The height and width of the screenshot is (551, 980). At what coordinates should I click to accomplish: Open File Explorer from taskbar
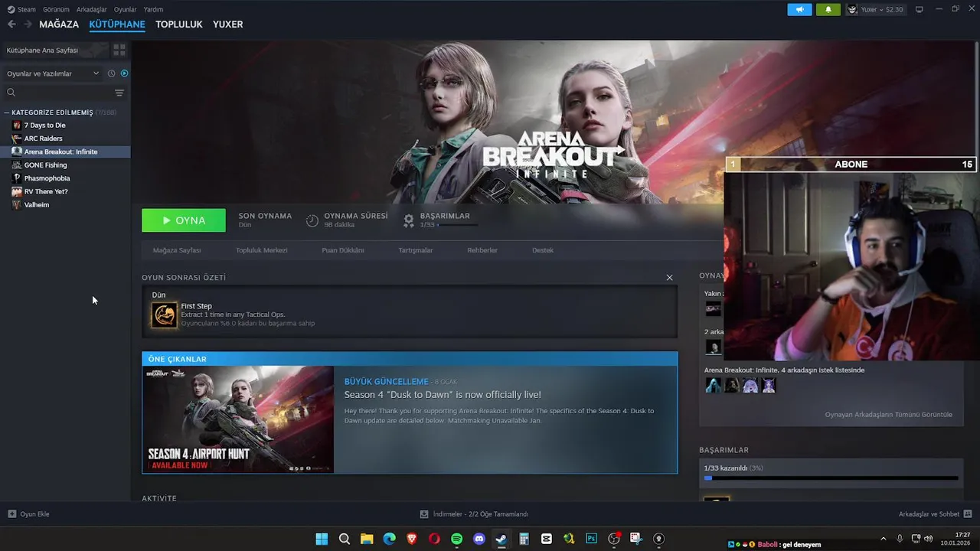point(367,539)
